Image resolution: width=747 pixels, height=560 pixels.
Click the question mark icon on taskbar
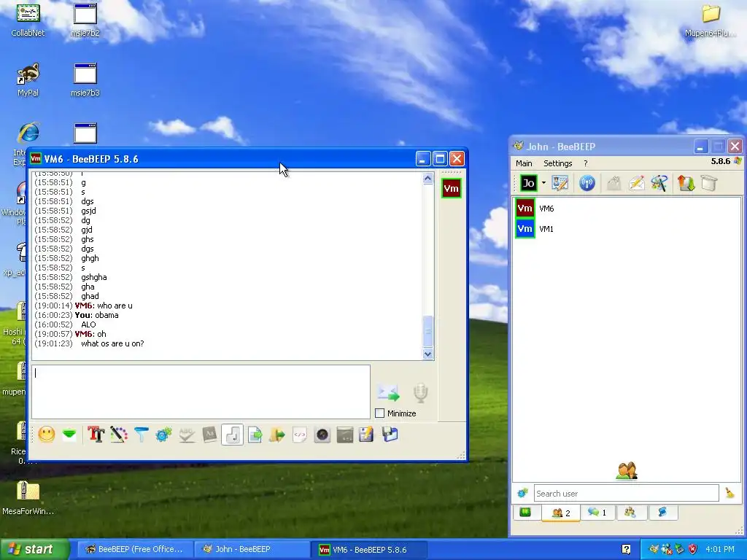point(627,550)
